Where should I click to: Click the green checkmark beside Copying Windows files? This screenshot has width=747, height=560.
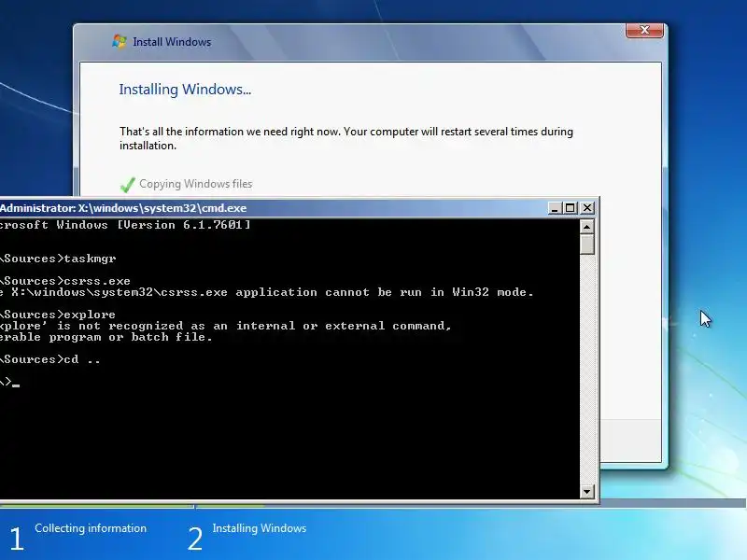(127, 184)
